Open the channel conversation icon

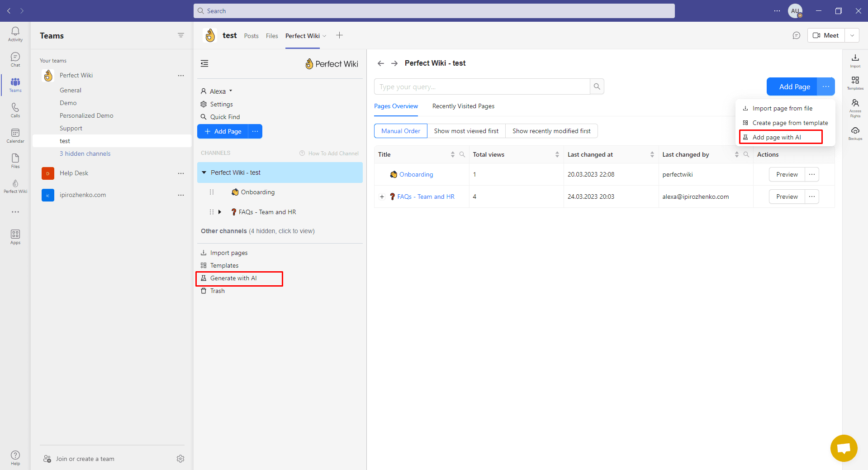click(797, 35)
